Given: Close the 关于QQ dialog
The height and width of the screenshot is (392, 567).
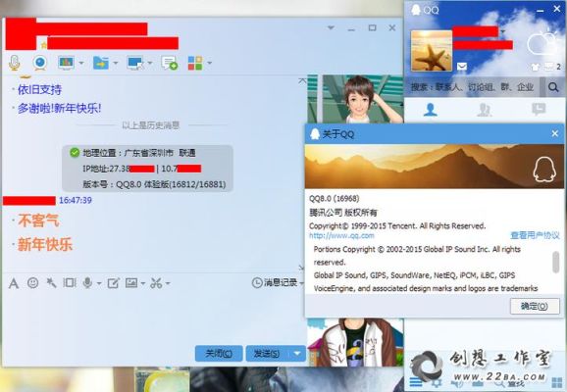Looking at the screenshot, I should tap(555, 133).
